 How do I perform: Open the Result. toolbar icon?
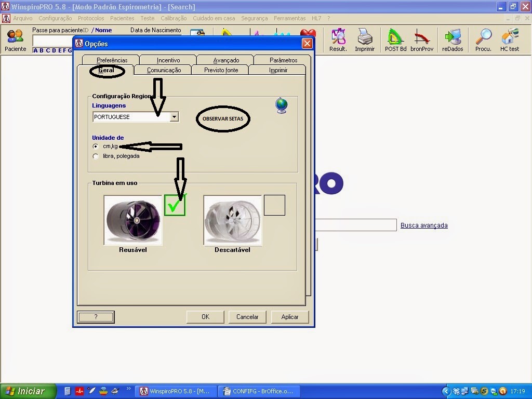point(338,40)
